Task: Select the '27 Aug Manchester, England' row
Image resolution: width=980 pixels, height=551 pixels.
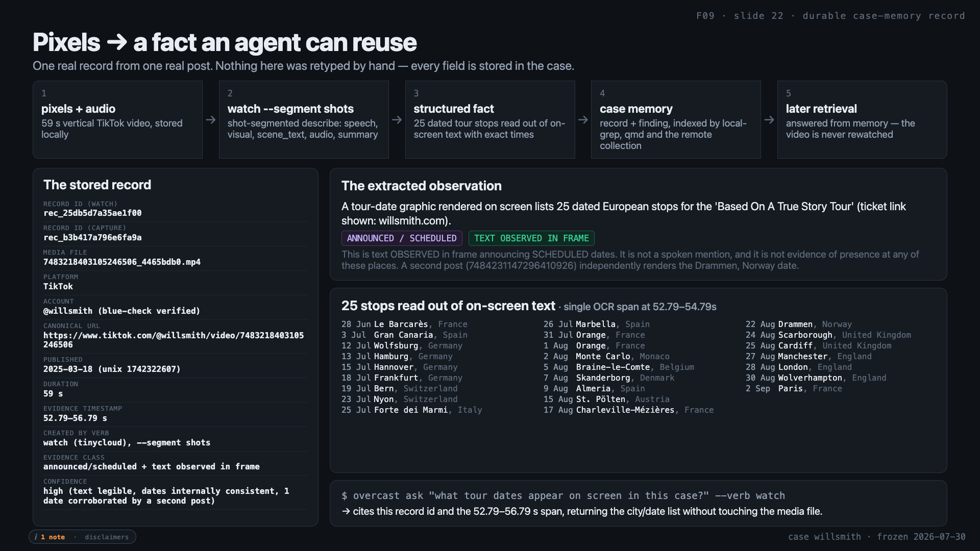Action: click(808, 357)
